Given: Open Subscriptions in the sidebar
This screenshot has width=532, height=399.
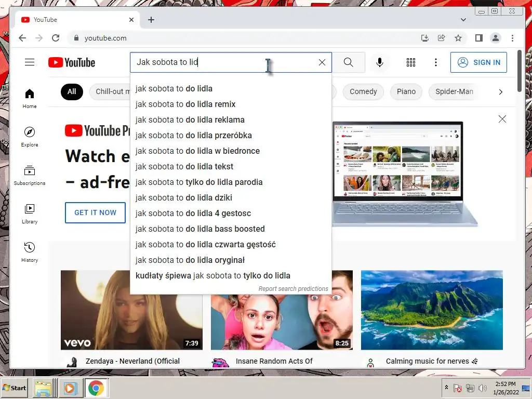Looking at the screenshot, I should pos(30,175).
